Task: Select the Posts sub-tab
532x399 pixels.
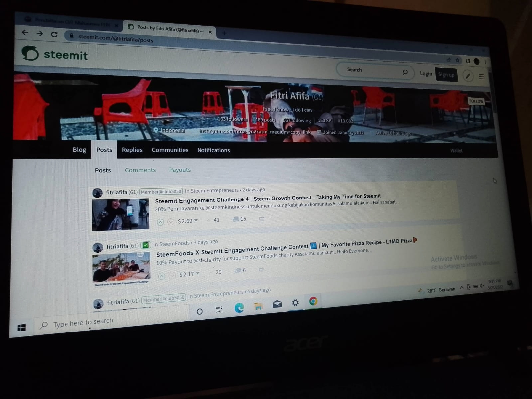Action: [x=103, y=170]
